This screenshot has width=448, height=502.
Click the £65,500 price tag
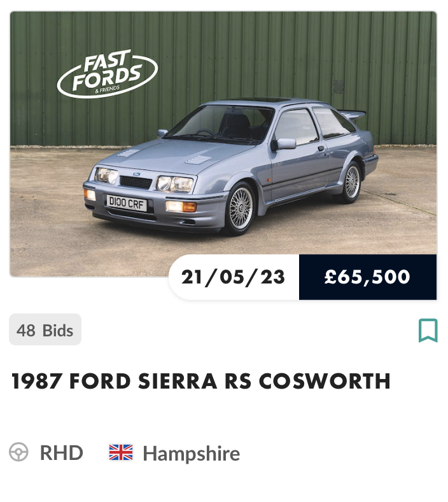tap(367, 277)
